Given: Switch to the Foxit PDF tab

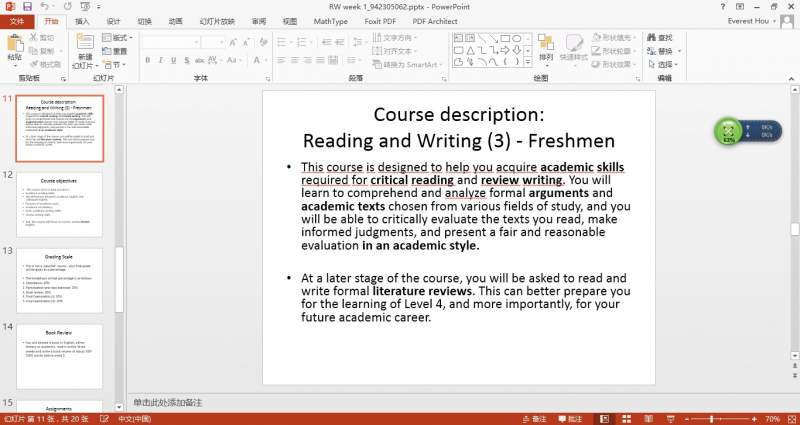Looking at the screenshot, I should (380, 21).
